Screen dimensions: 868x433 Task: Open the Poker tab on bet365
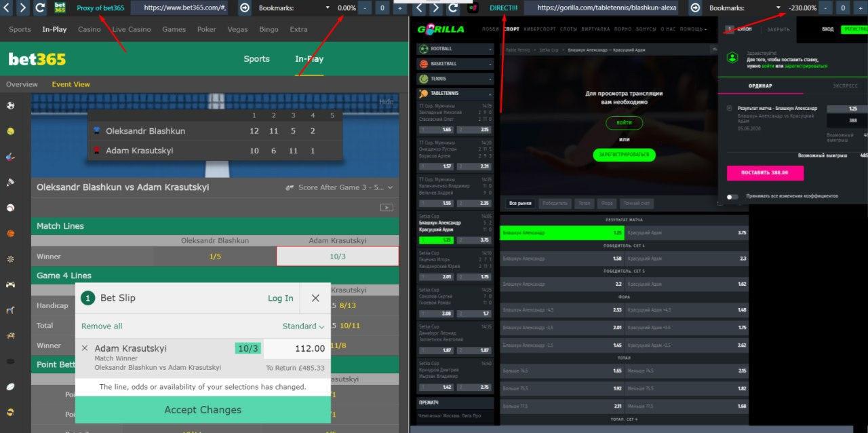click(x=207, y=30)
